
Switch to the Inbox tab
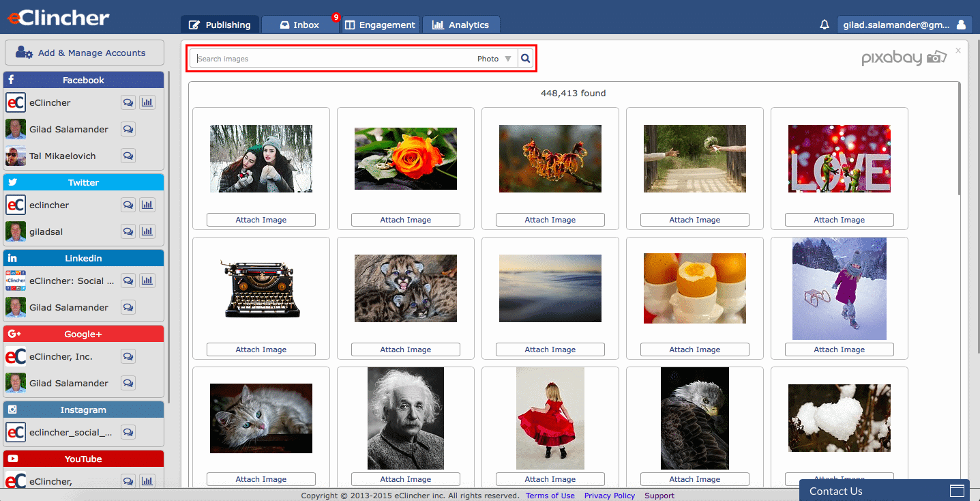(x=300, y=25)
